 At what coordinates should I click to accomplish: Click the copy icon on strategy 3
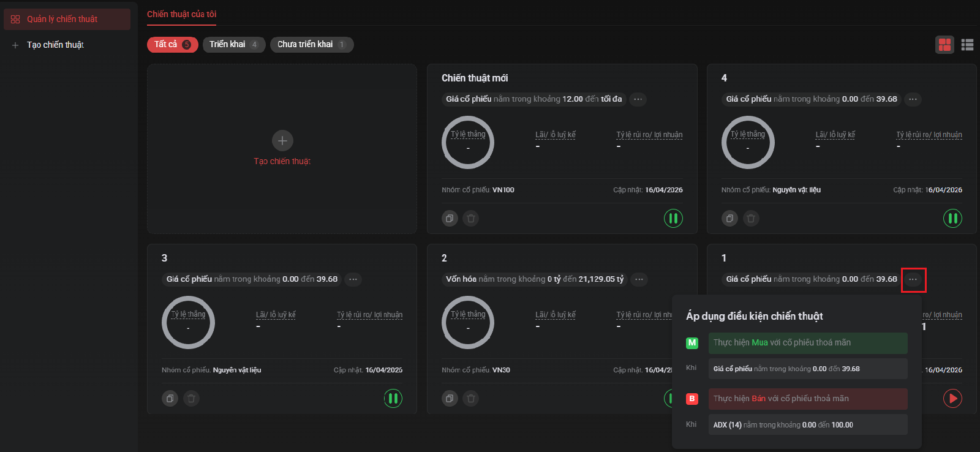170,398
